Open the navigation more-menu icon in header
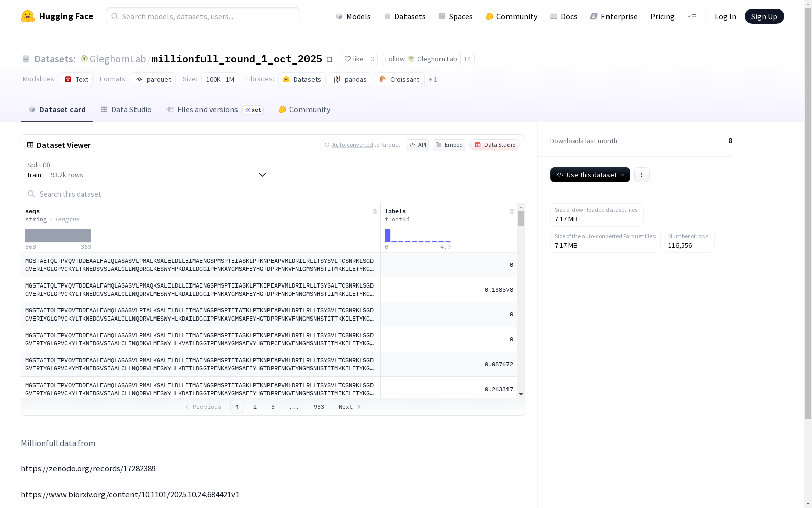This screenshot has width=812, height=508. [x=692, y=16]
